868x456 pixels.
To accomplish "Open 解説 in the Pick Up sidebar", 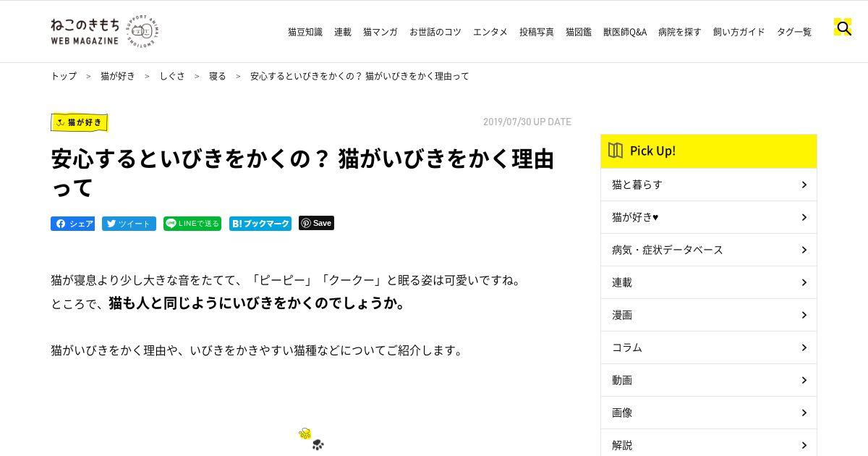I will point(709,443).
